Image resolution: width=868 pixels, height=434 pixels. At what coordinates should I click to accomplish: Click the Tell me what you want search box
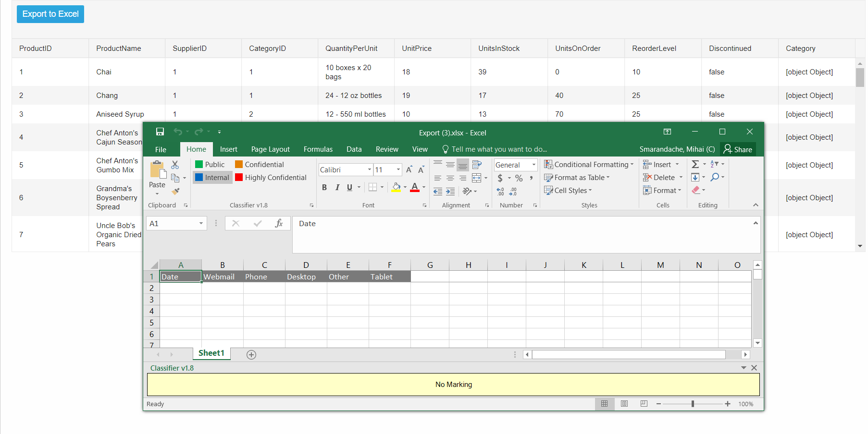pyautogui.click(x=494, y=149)
